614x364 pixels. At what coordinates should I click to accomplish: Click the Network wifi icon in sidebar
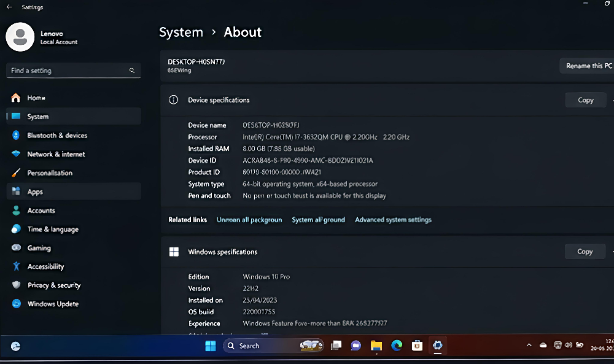point(16,154)
